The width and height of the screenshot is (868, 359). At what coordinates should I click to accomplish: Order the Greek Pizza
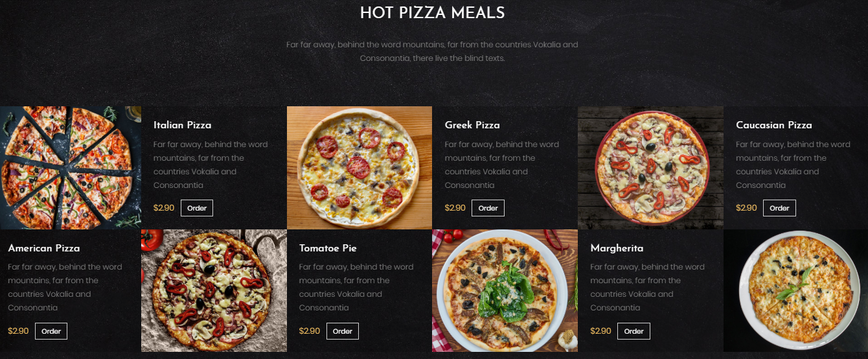(x=488, y=208)
